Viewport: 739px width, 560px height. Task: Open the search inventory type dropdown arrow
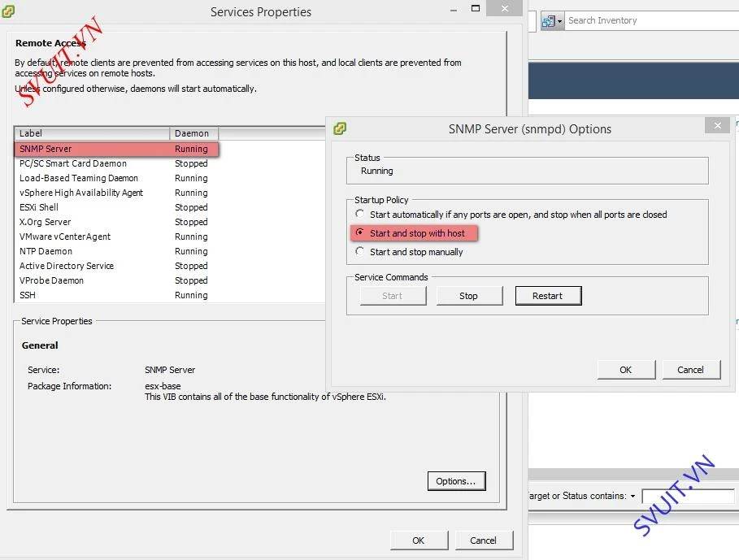pyautogui.click(x=559, y=21)
